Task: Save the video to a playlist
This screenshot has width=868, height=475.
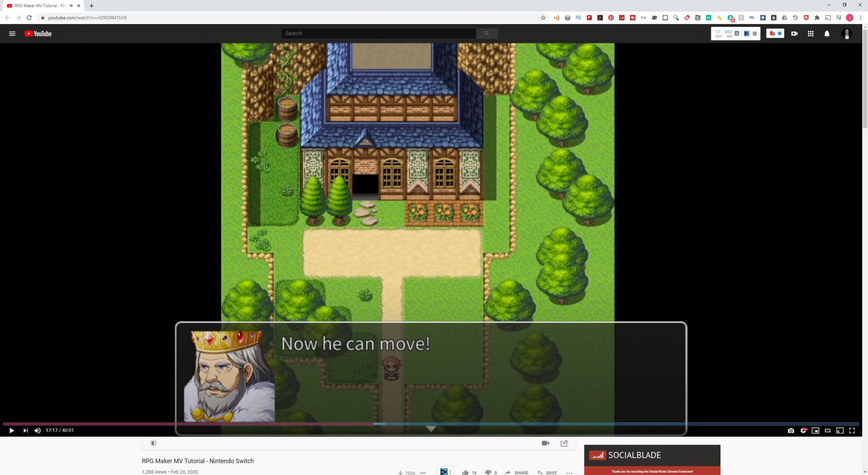Action: pos(547,473)
